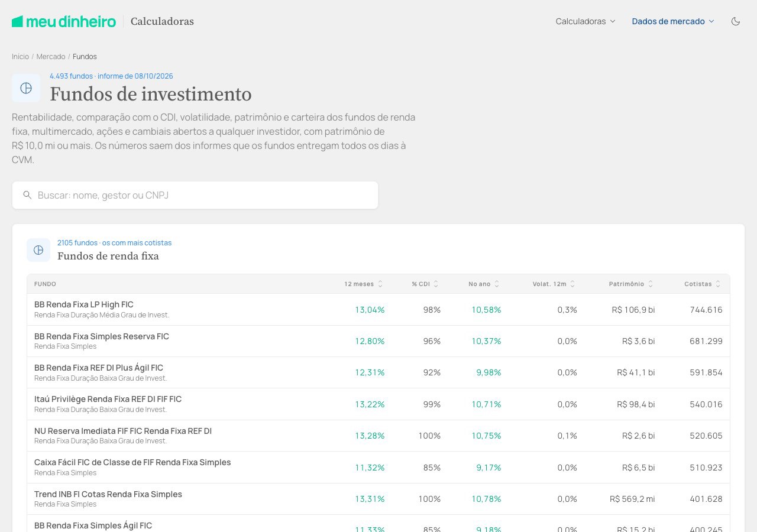The height and width of the screenshot is (532, 757).
Task: Click the meu dinheiro logo
Action: click(64, 21)
